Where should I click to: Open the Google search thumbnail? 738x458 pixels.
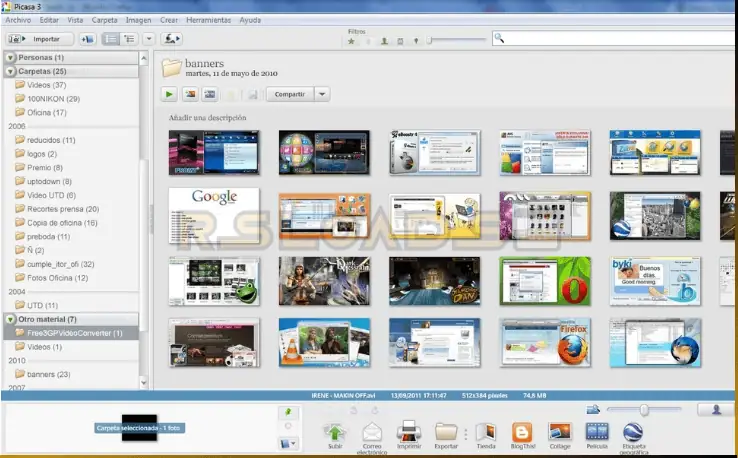pyautogui.click(x=214, y=216)
